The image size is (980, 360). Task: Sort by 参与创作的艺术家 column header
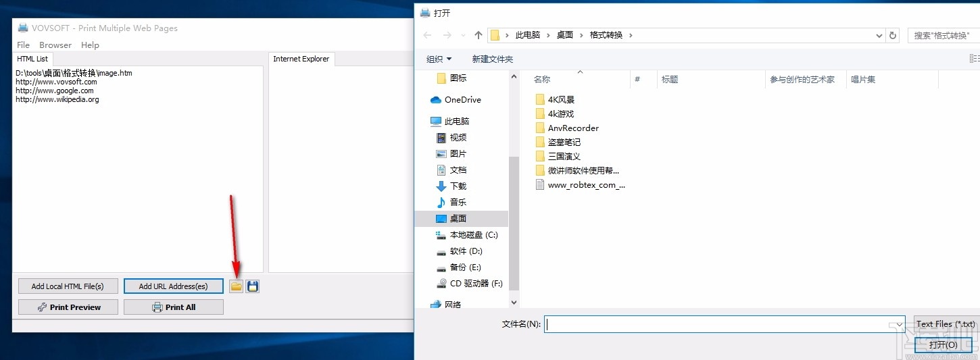[x=802, y=80]
